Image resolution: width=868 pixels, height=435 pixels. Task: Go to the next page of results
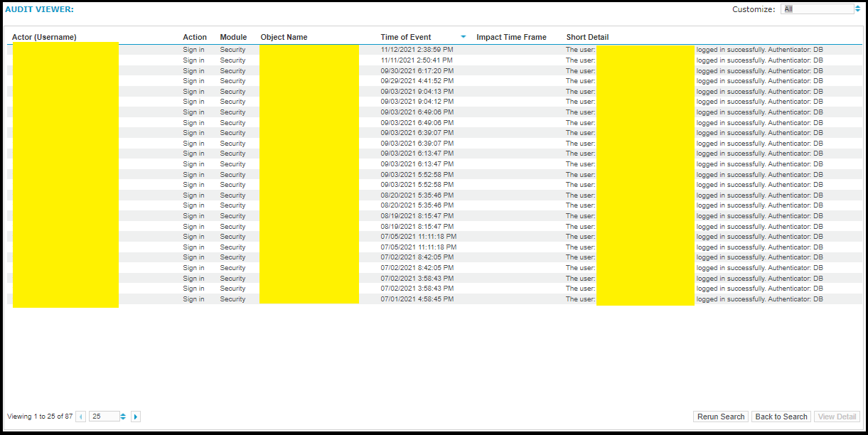136,417
